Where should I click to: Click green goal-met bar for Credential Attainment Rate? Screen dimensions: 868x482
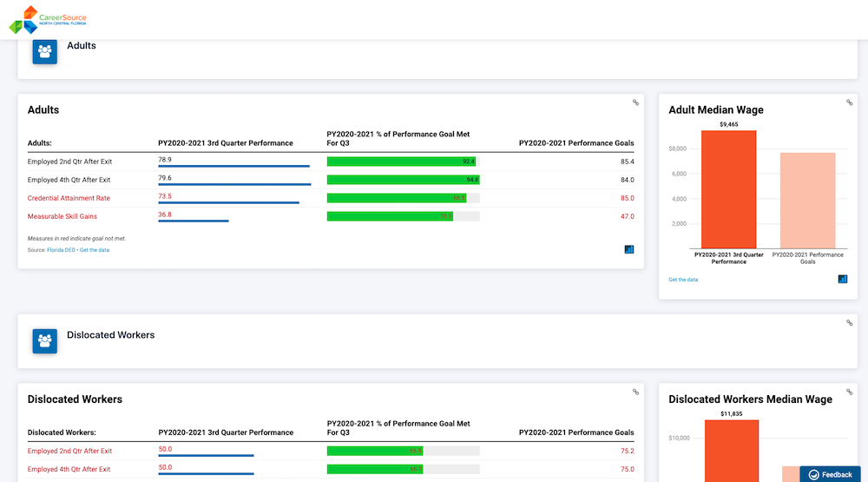(x=397, y=198)
